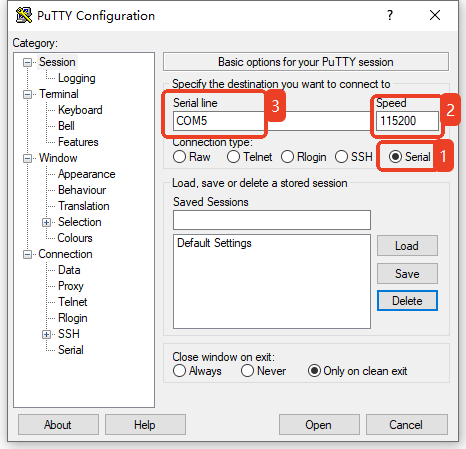Collapse the Session tree node

[27, 62]
